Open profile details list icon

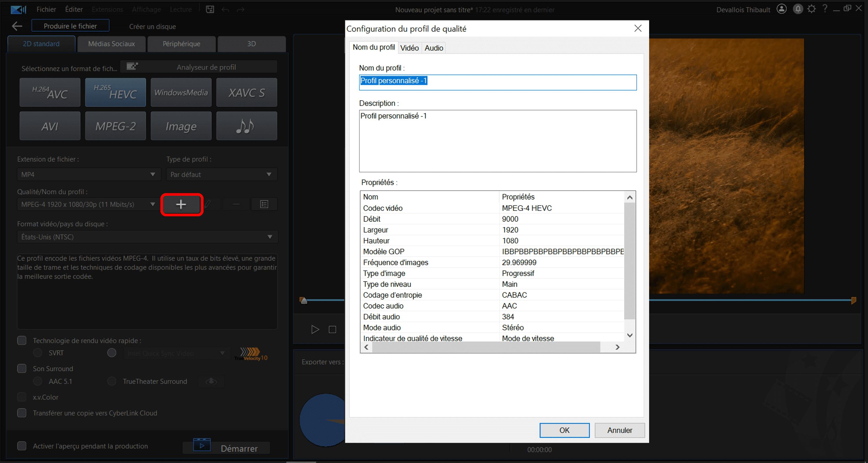[264, 204]
